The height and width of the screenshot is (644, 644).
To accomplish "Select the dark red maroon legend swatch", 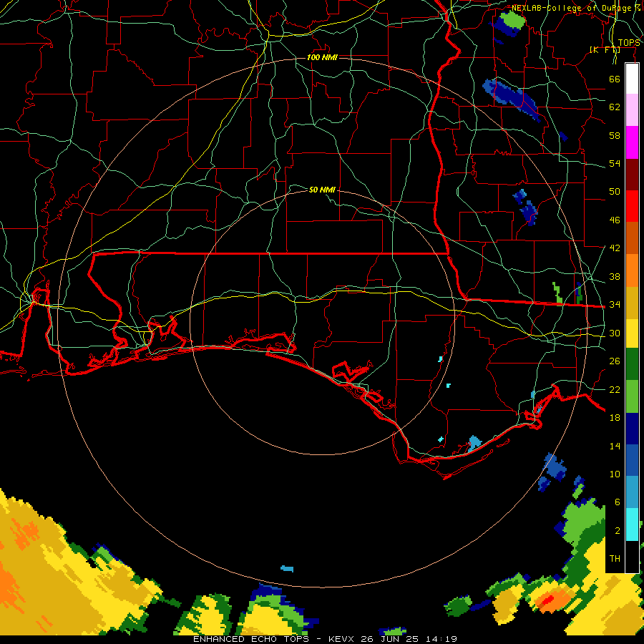I will coord(632,174).
